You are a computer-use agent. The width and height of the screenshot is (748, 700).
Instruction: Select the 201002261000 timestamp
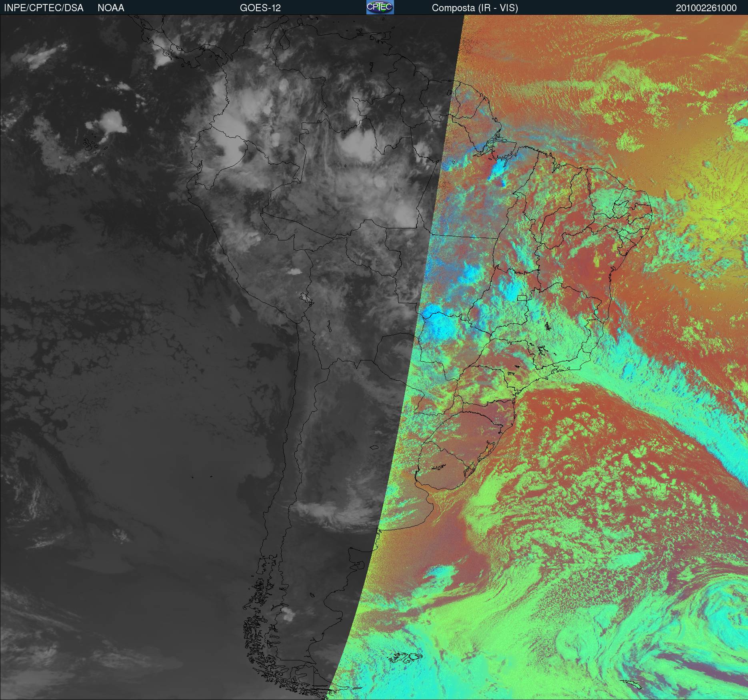click(706, 8)
